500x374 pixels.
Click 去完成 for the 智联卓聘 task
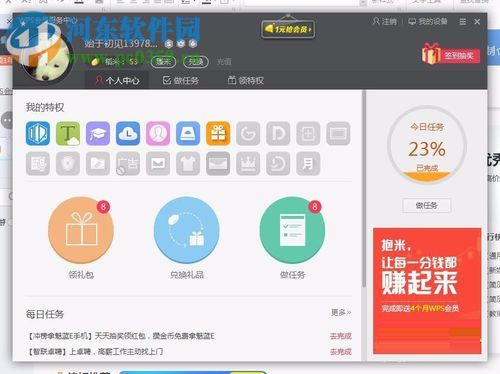tap(341, 351)
